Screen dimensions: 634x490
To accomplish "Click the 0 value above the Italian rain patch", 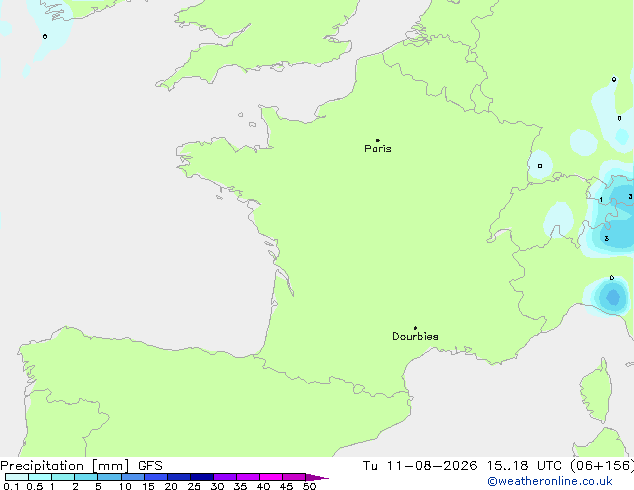I will tap(612, 278).
